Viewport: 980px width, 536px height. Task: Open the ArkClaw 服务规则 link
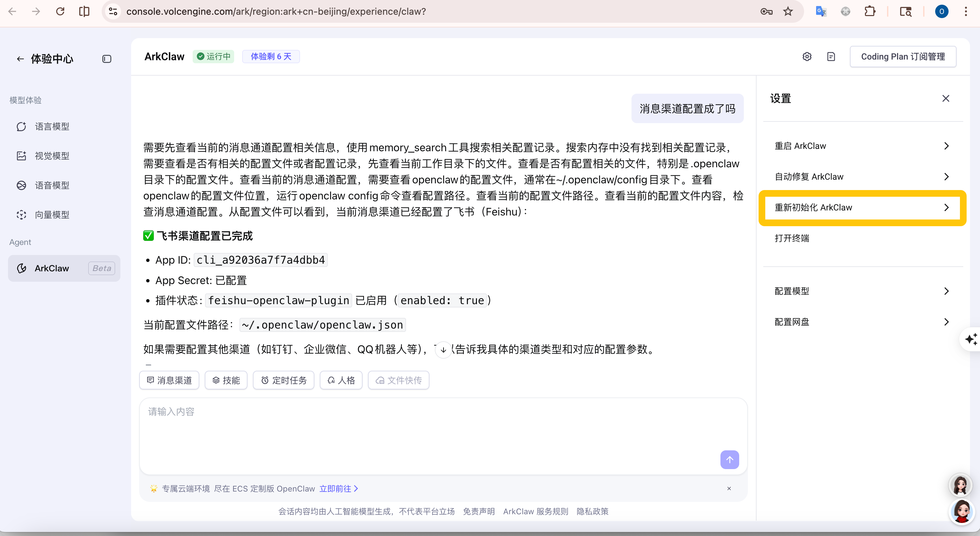point(535,511)
